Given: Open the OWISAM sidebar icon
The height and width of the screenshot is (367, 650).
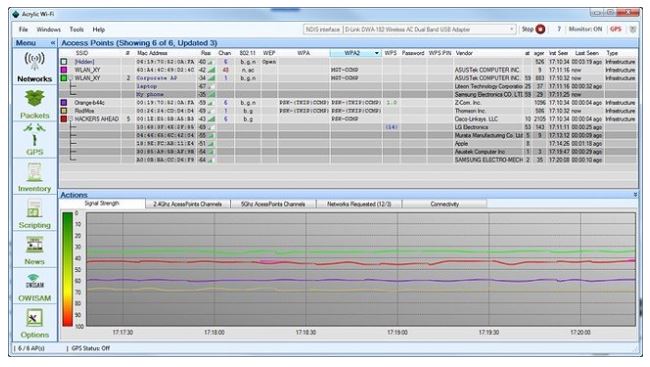Looking at the screenshot, I should click(34, 287).
